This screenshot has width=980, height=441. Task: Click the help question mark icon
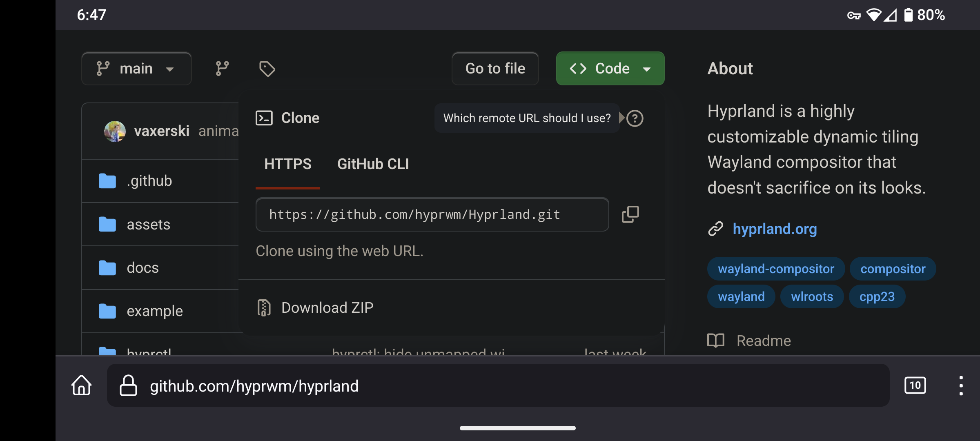[635, 118]
